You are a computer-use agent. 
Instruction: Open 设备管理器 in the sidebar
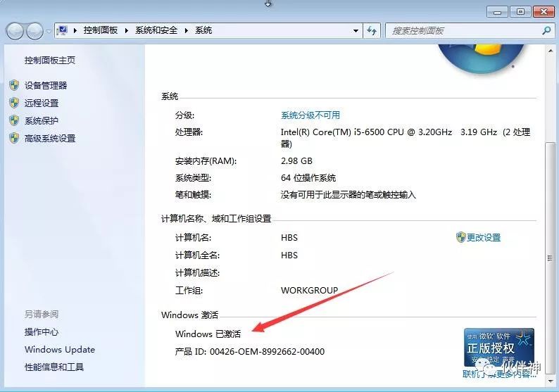pyautogui.click(x=46, y=86)
